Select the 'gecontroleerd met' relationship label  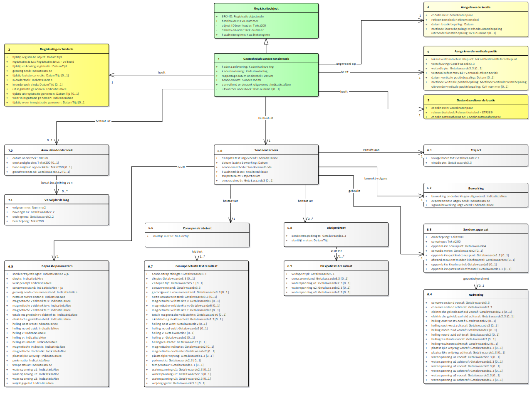click(475, 278)
